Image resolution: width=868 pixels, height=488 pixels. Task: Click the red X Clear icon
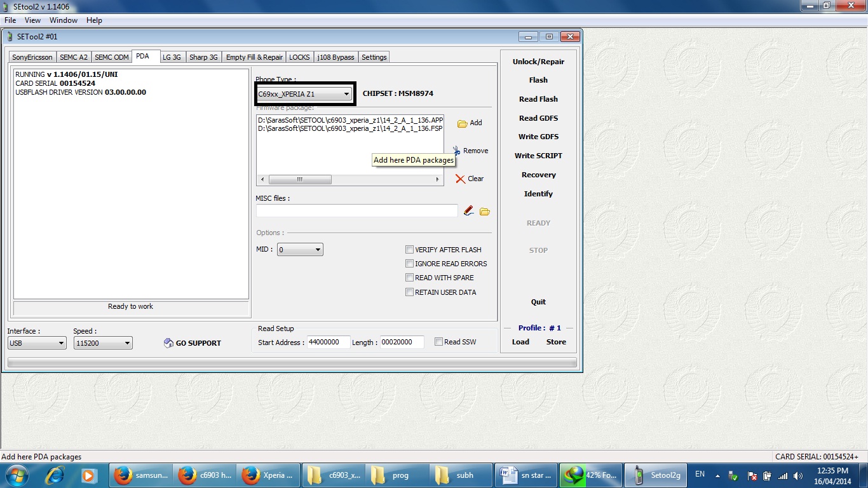pos(461,179)
